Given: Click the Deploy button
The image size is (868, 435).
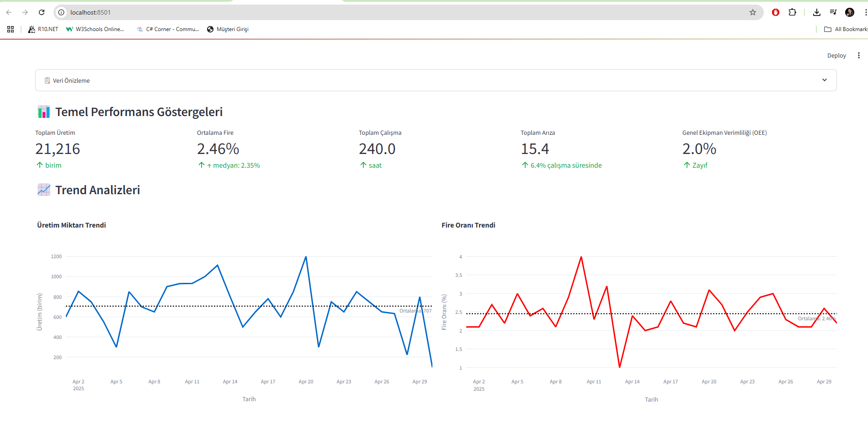Looking at the screenshot, I should tap(836, 56).
